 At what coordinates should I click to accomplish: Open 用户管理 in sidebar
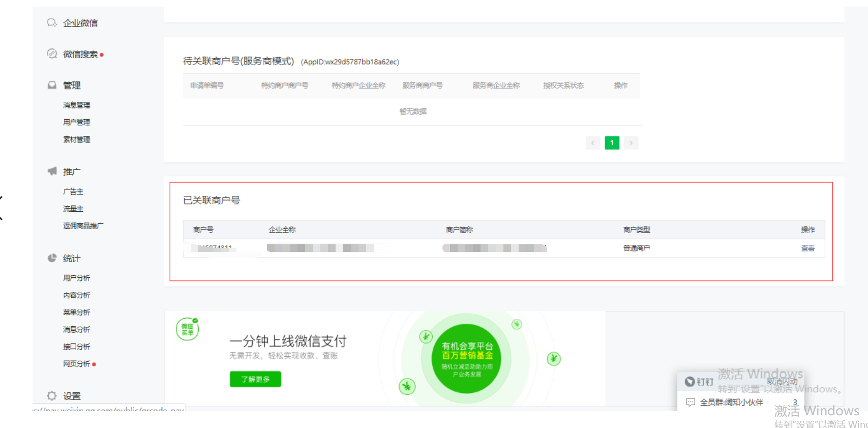click(76, 122)
